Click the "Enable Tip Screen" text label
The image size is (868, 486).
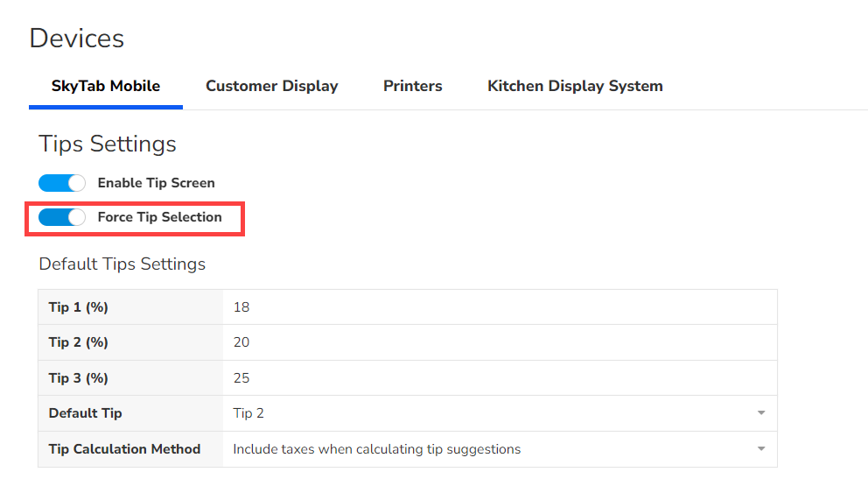[156, 183]
